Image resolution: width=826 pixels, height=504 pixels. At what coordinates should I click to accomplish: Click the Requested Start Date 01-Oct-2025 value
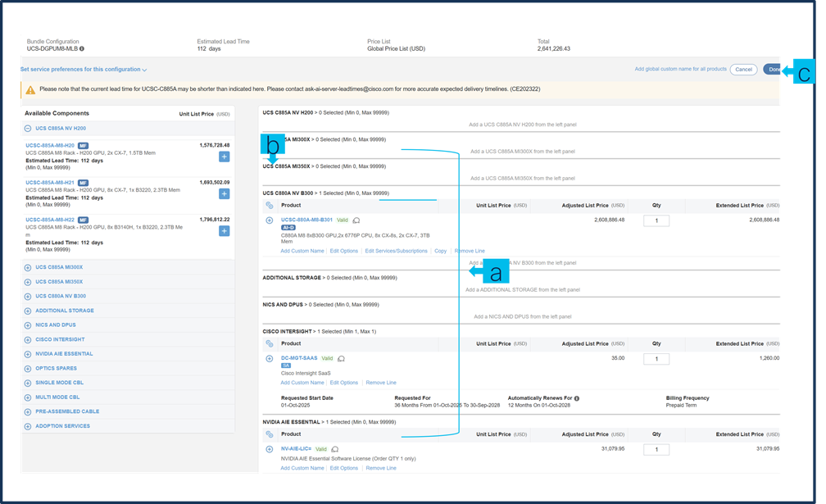(x=296, y=406)
